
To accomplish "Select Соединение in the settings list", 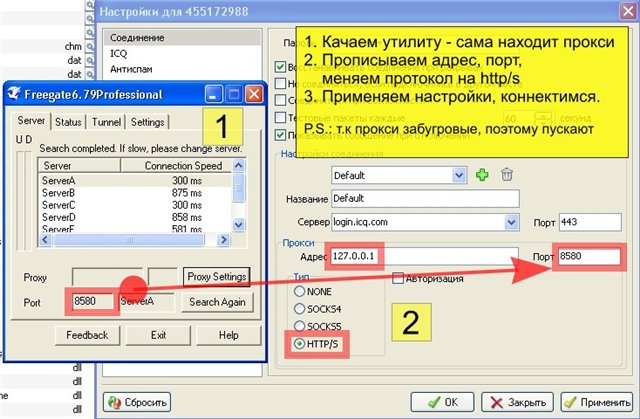I will [182, 38].
